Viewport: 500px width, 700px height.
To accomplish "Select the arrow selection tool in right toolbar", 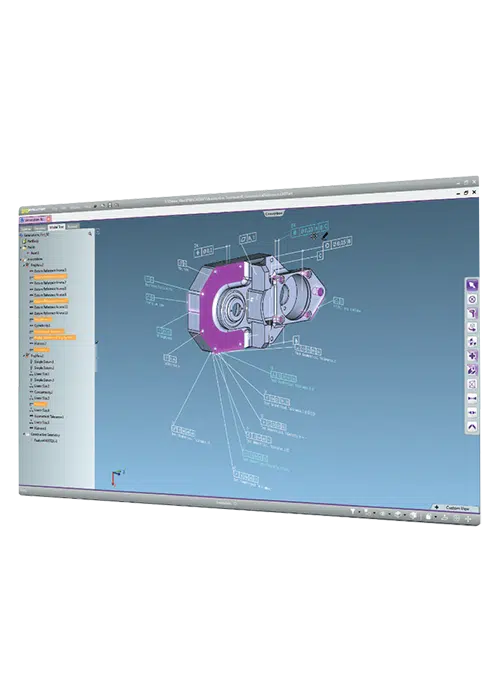I will pos(472,285).
